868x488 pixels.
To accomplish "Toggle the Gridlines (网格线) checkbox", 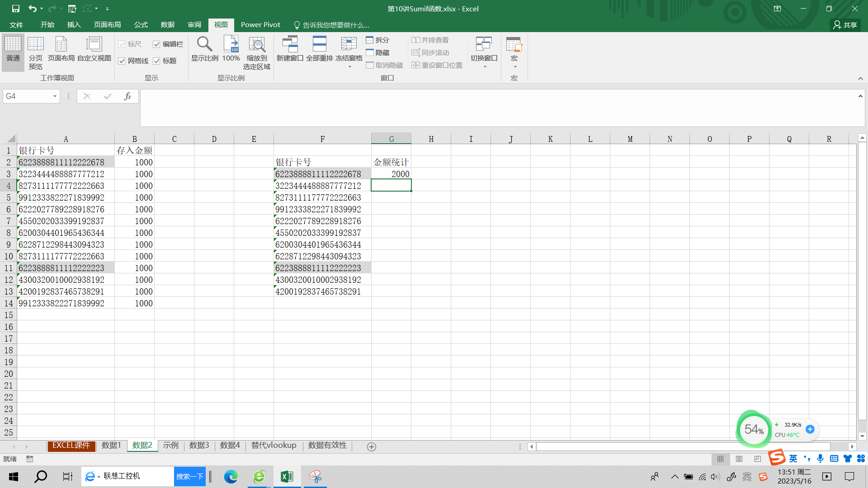I will pyautogui.click(x=122, y=61).
